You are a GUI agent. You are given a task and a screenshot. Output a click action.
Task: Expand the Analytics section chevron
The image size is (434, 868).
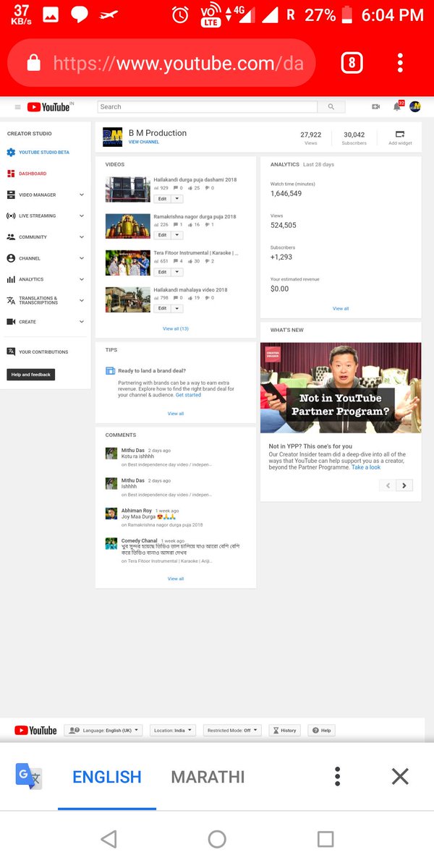pyautogui.click(x=82, y=279)
